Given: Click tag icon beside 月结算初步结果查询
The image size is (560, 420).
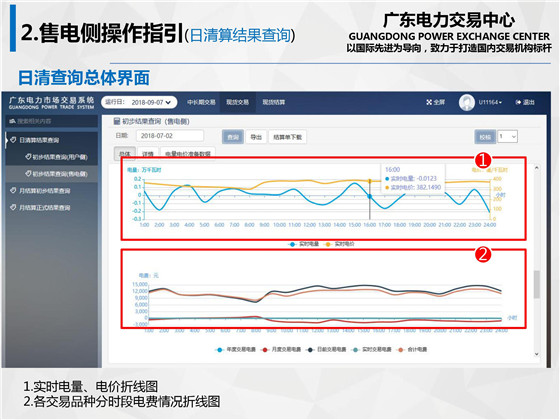Looking at the screenshot, I should 14,191.
